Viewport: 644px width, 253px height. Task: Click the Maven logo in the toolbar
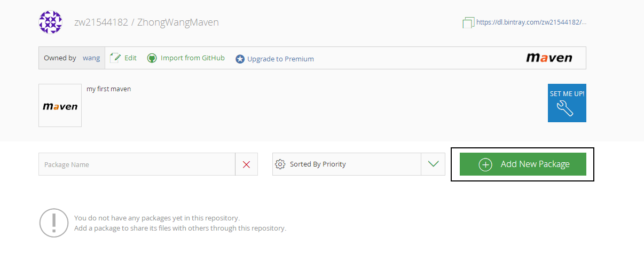tap(549, 58)
